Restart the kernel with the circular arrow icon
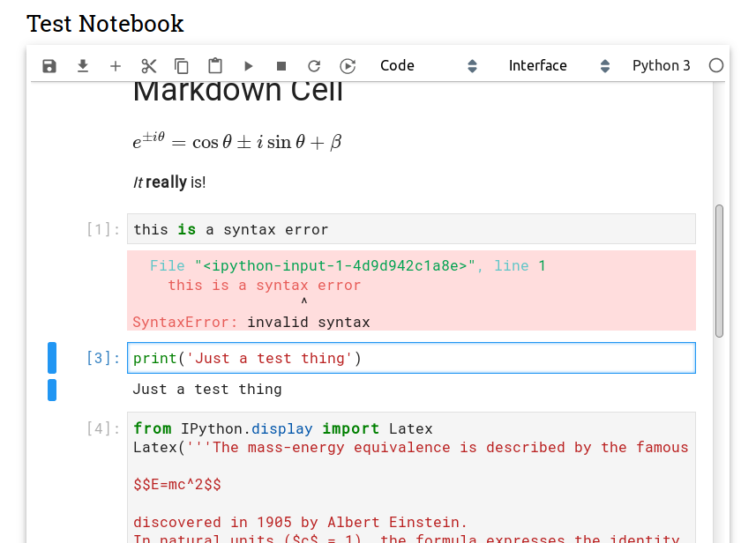 click(x=314, y=66)
